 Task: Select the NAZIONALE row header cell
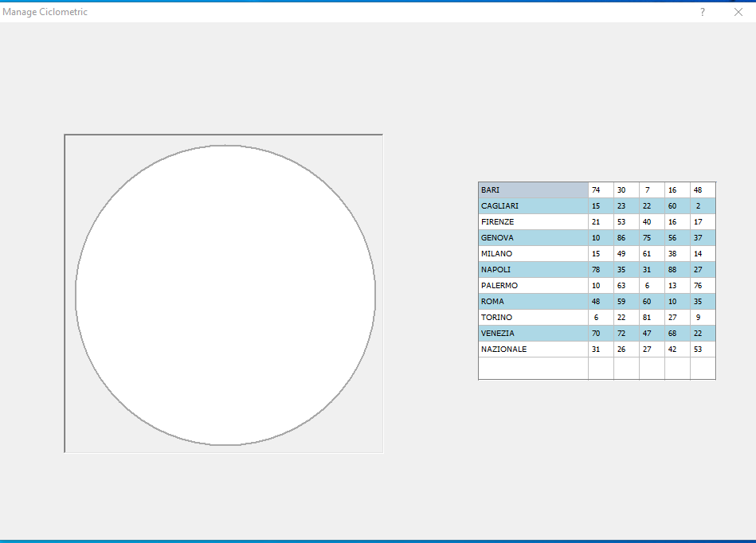[x=533, y=349]
